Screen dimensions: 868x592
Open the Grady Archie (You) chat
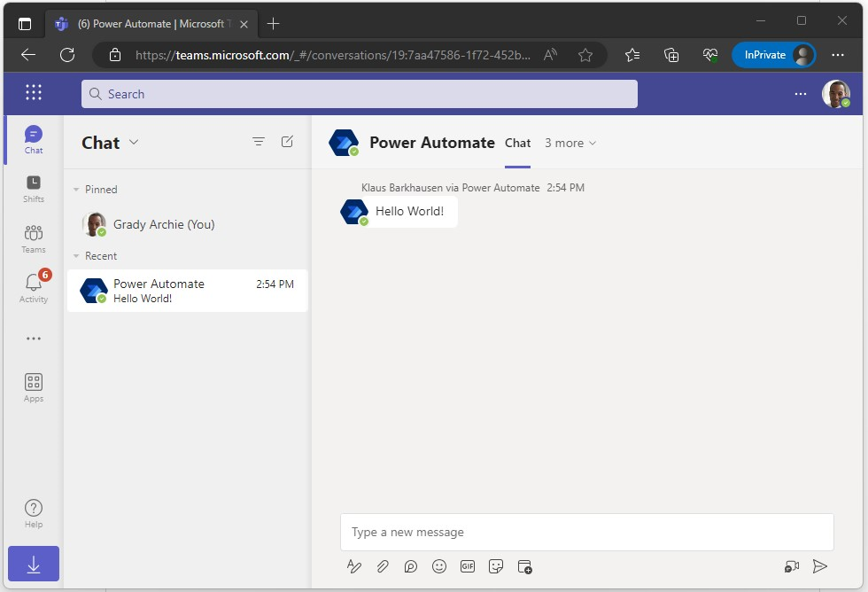pos(187,224)
